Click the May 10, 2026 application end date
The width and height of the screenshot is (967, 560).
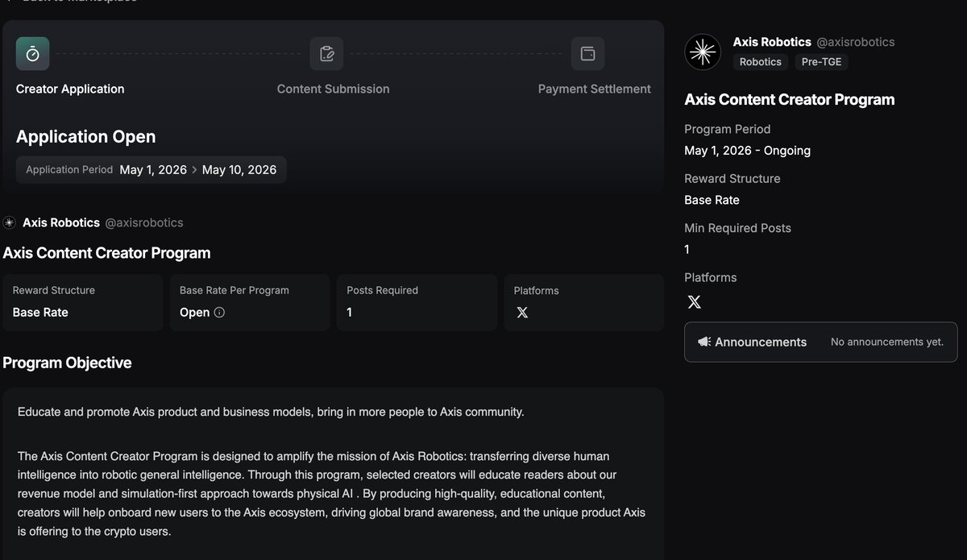click(x=239, y=170)
